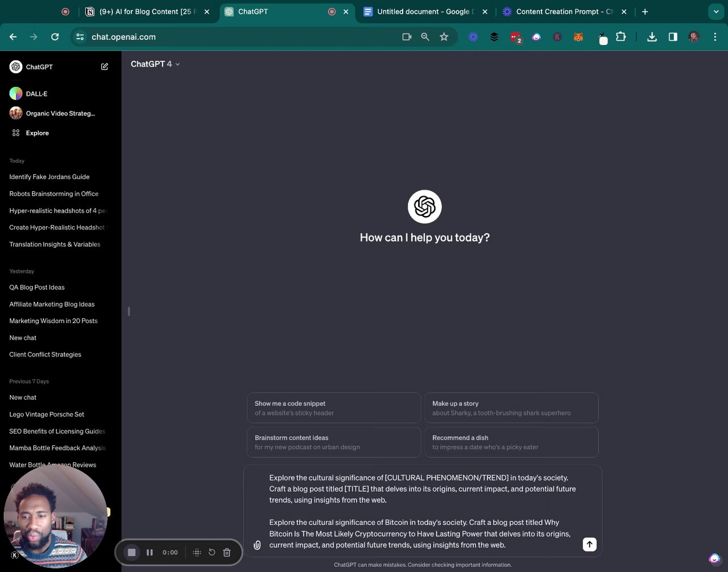The image size is (728, 572).
Task: Switch to the Content Creation Prompt tab
Action: [x=564, y=11]
